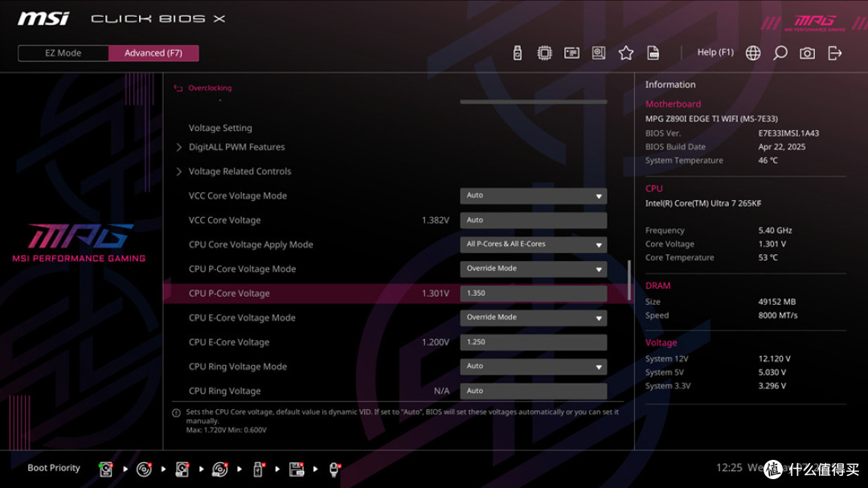The image size is (868, 488).
Task: Click 1.200V reading beside CPU E-Core Voltage
Action: (x=435, y=342)
